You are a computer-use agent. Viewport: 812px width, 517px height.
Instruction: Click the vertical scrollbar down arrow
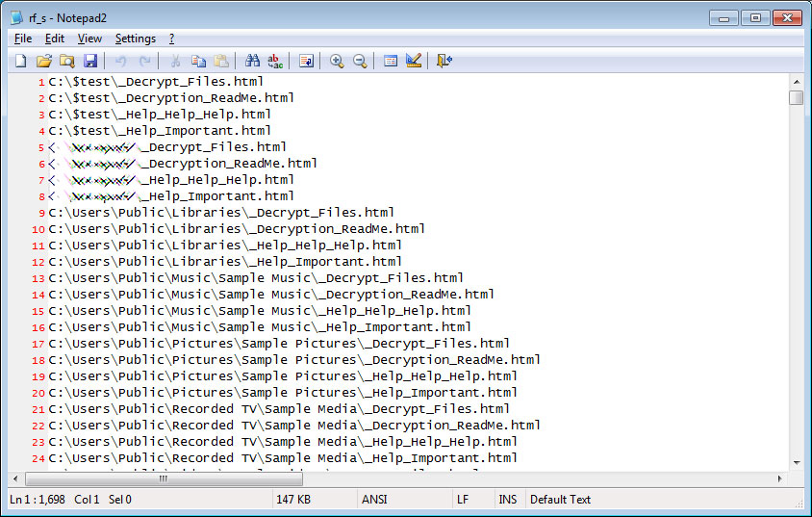(x=797, y=463)
